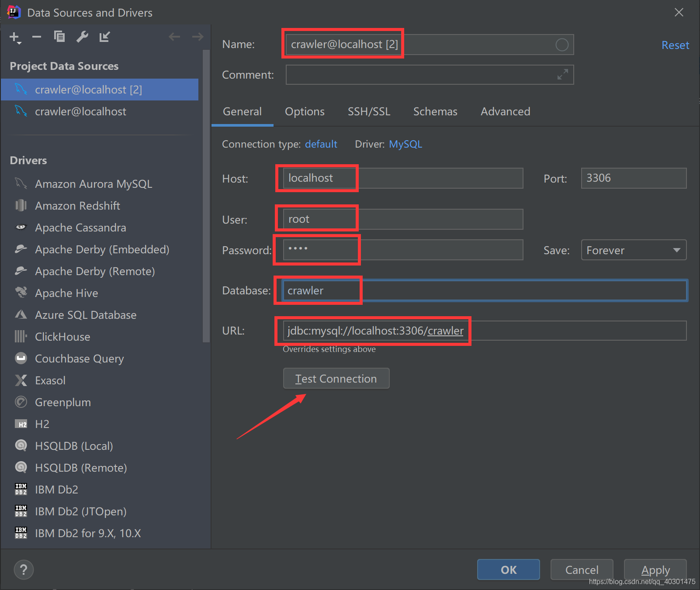Close the Data Sources and Drivers dialog

(679, 12)
